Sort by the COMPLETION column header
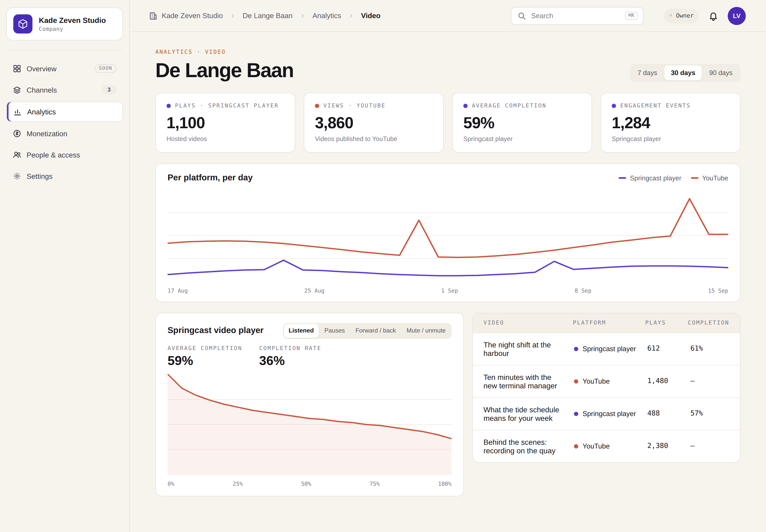This screenshot has height=532, width=766. tap(708, 323)
